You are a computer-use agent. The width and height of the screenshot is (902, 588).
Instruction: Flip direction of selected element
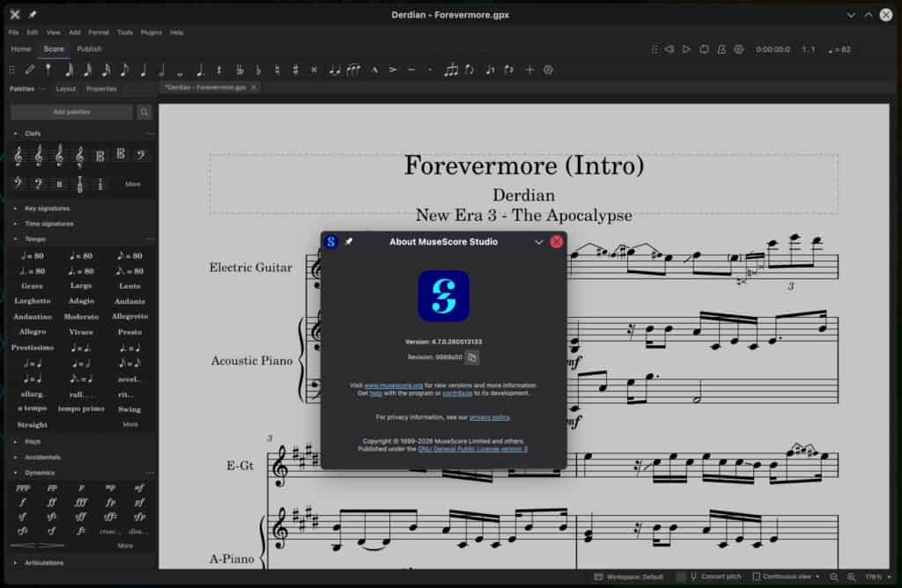pos(470,70)
